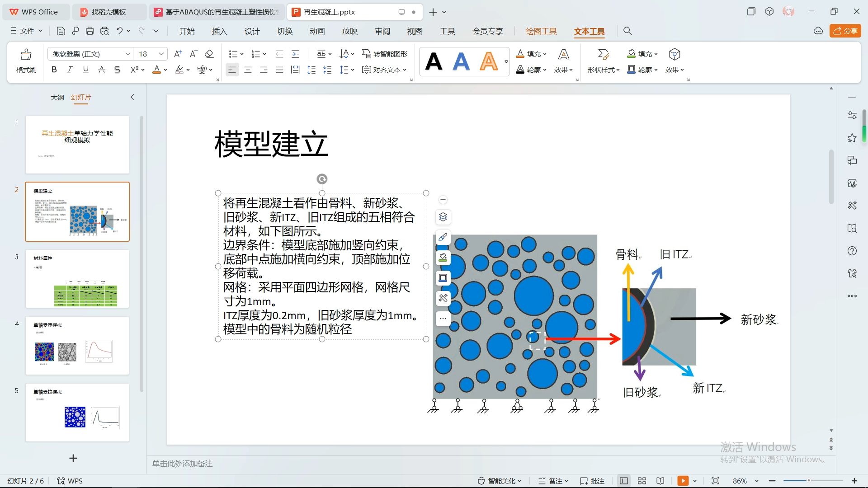Open the 文件 menu dropdown

click(26, 31)
